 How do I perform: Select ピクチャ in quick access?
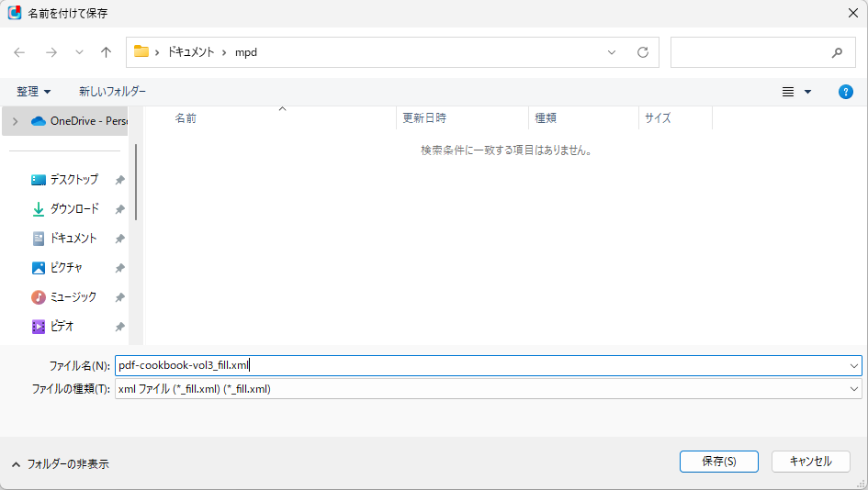66,268
